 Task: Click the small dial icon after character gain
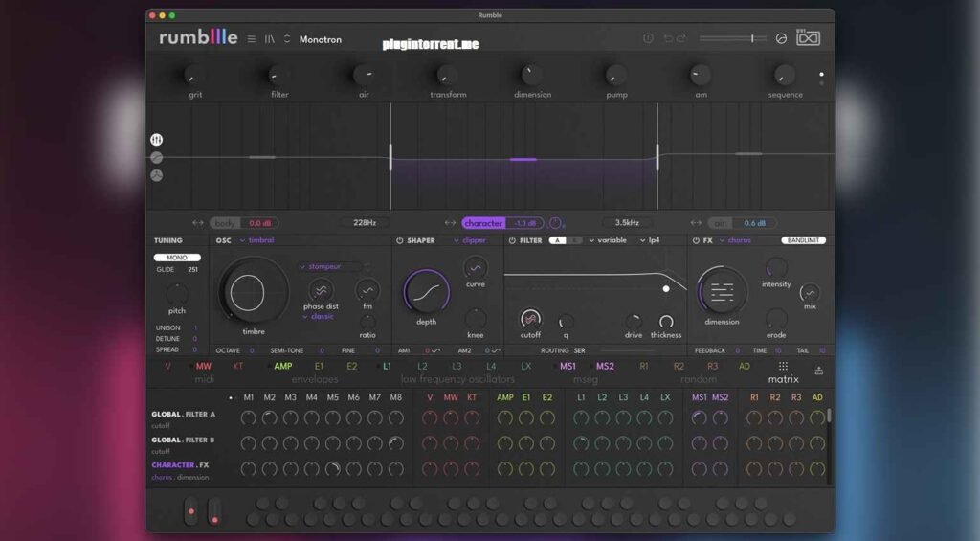coord(555,223)
